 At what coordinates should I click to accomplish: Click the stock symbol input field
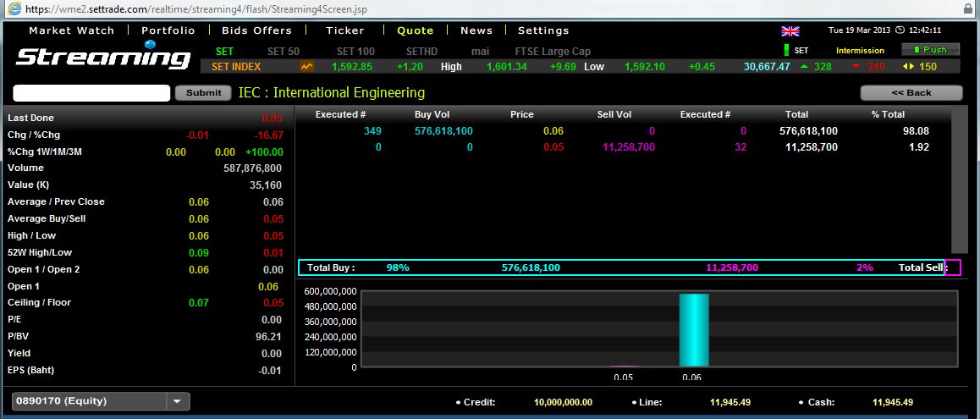point(91,92)
